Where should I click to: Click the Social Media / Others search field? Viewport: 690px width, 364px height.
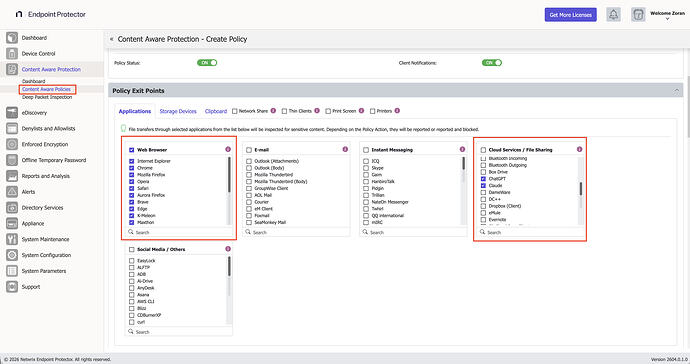179,332
